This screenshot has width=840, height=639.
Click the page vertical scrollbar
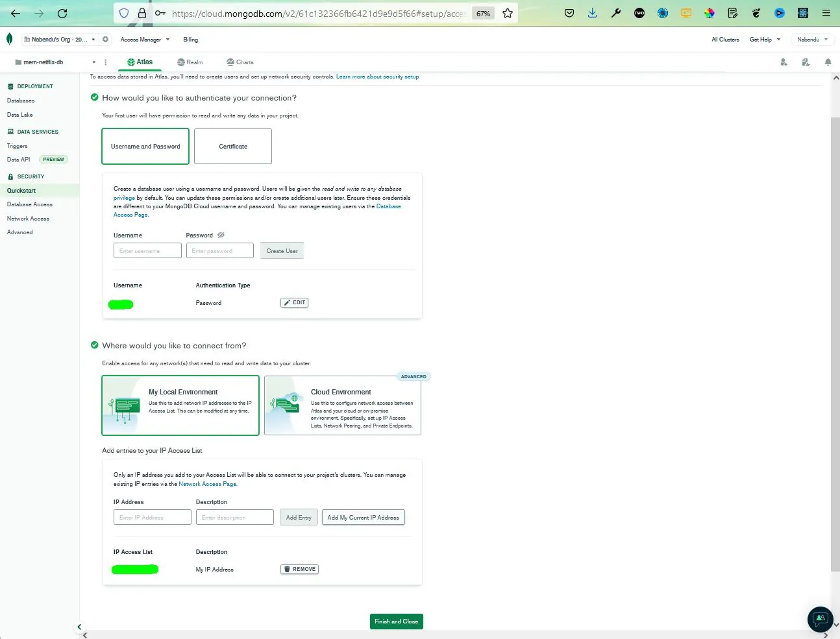[835, 344]
